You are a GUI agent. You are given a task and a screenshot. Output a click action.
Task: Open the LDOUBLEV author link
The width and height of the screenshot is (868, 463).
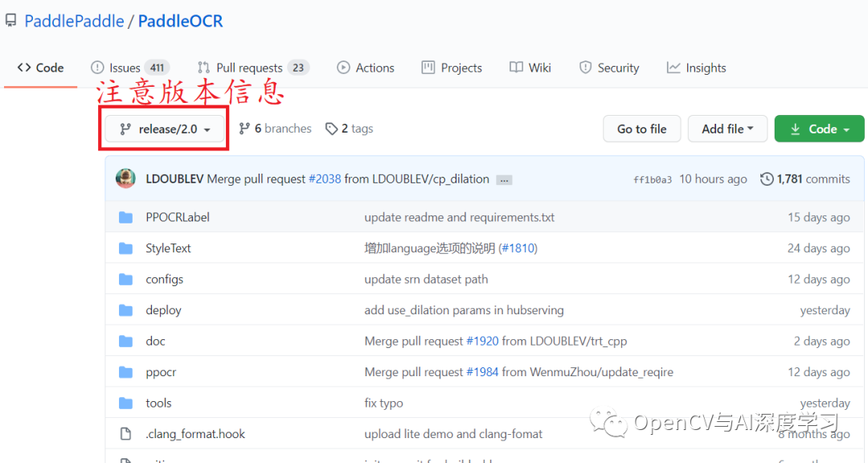pyautogui.click(x=174, y=179)
